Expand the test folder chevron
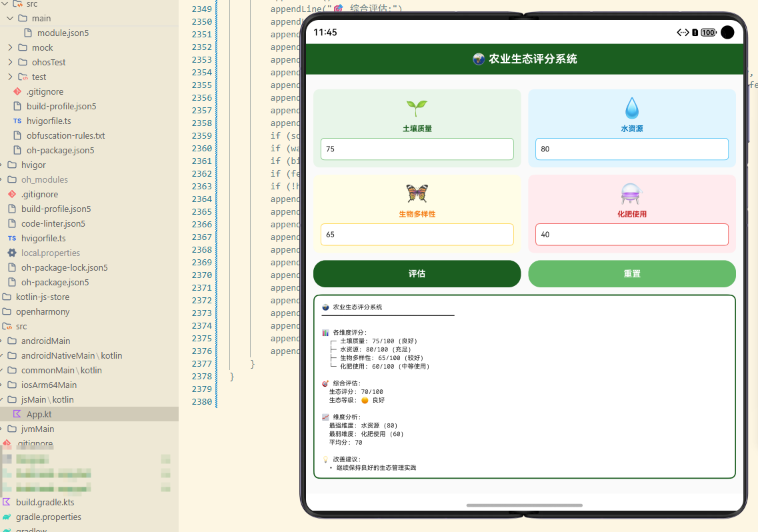The image size is (758, 532). [10, 77]
